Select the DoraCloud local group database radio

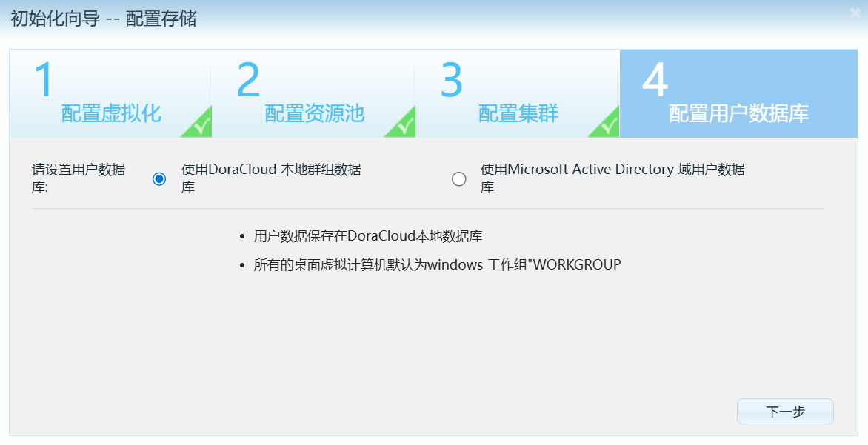point(159,179)
